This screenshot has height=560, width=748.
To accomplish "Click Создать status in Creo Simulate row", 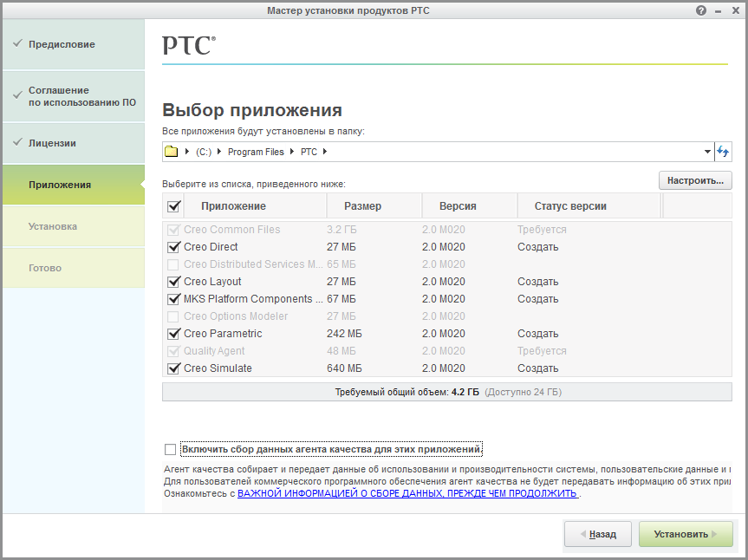I will click(538, 368).
